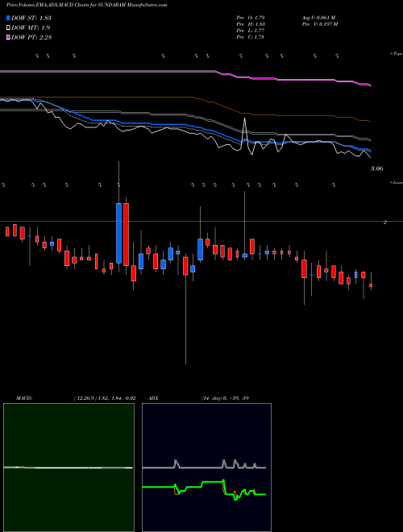403x532 pixels.
Task: Click the 'ADX' panel heading
Action: (x=154, y=398)
